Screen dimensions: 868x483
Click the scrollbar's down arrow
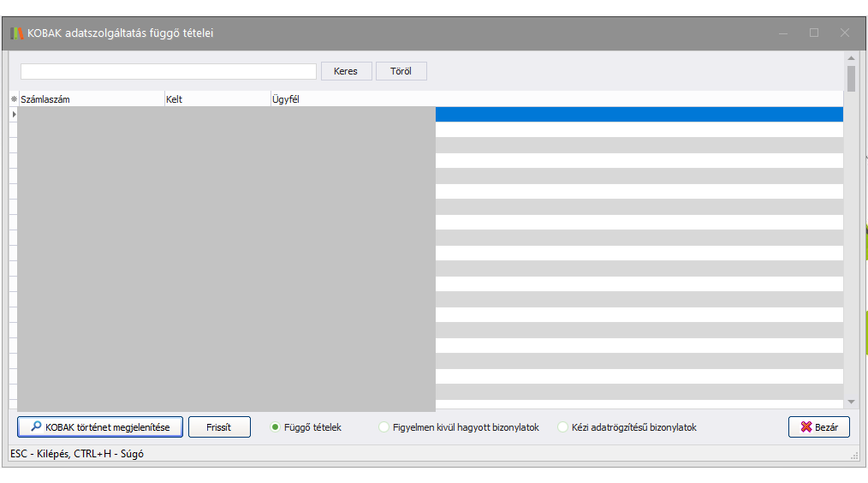851,402
